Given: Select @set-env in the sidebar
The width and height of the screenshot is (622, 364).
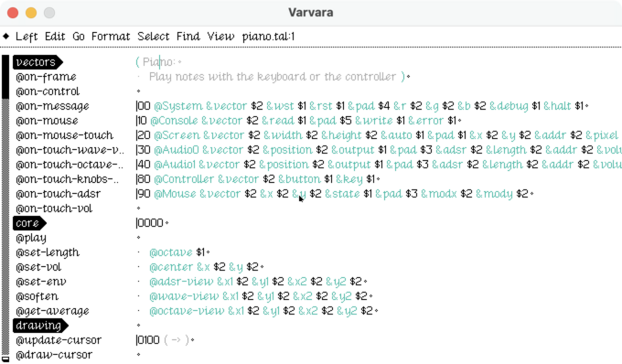Looking at the screenshot, I should 41,283.
